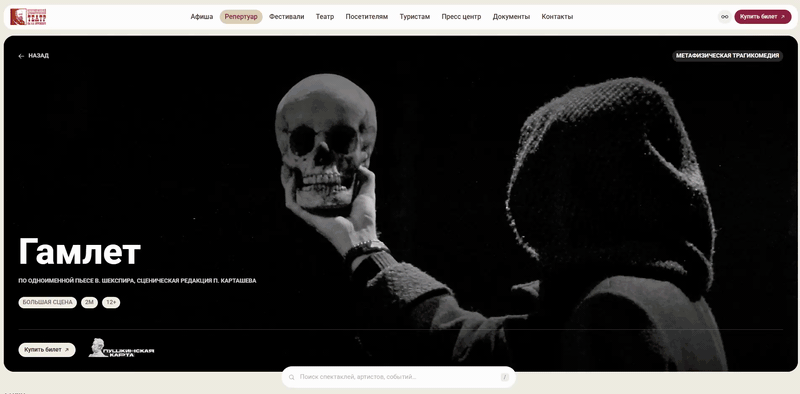Open Пресс центр page
This screenshot has width=800, height=394.
(x=461, y=17)
